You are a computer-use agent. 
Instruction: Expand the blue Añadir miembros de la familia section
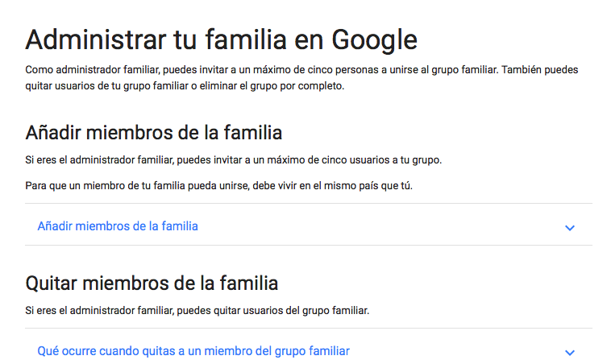click(309, 225)
